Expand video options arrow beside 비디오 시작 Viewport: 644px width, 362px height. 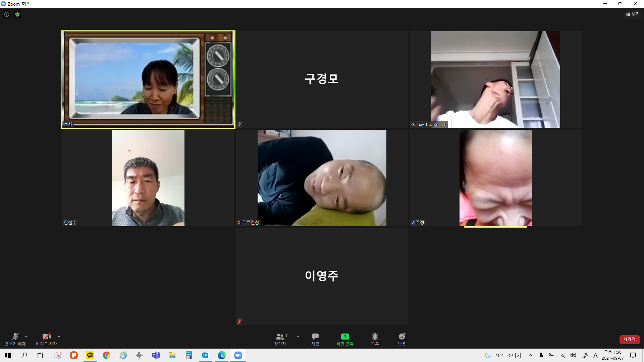coord(59,337)
